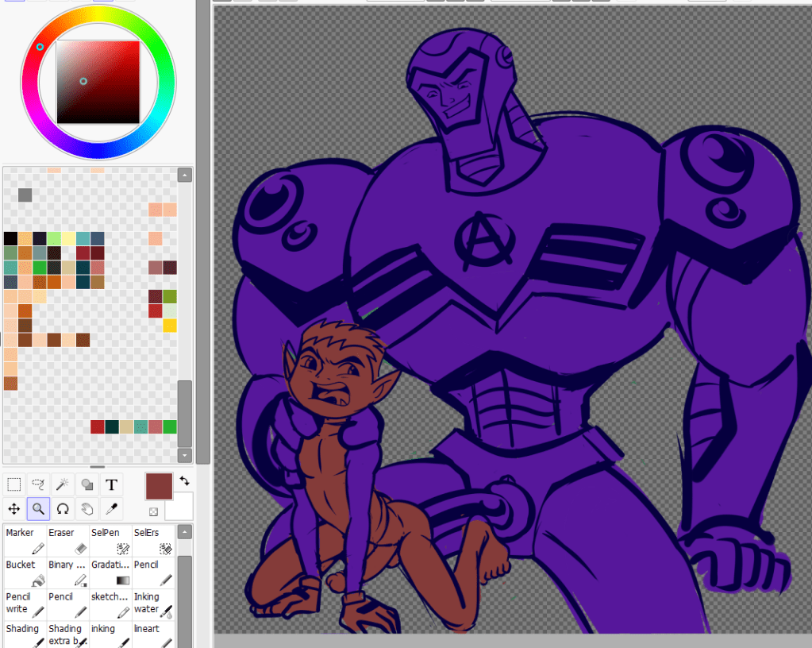This screenshot has width=812, height=648.
Task: Select the Rotate view tool
Action: coord(63,509)
